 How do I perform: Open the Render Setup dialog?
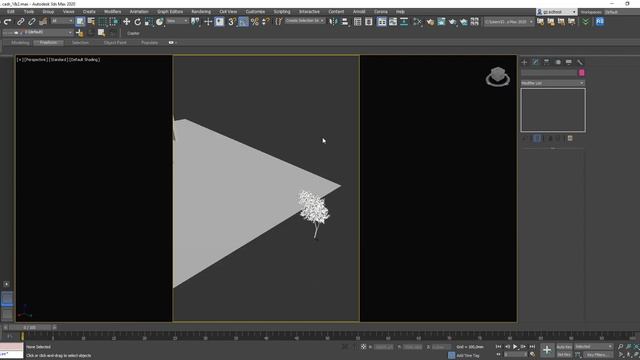[x=430, y=22]
